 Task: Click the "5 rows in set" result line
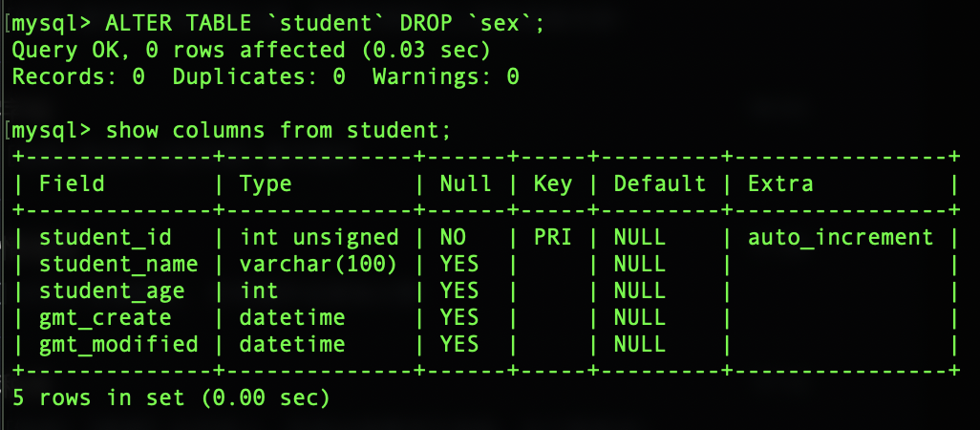point(171,398)
